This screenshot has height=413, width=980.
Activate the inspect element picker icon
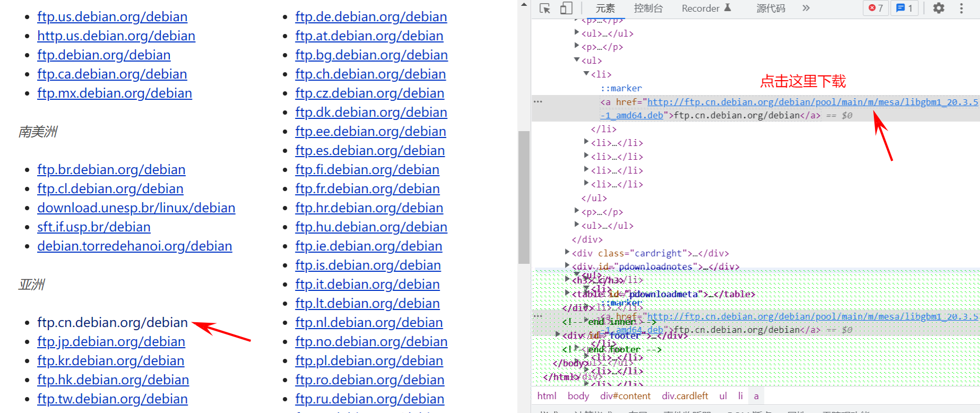[x=544, y=8]
